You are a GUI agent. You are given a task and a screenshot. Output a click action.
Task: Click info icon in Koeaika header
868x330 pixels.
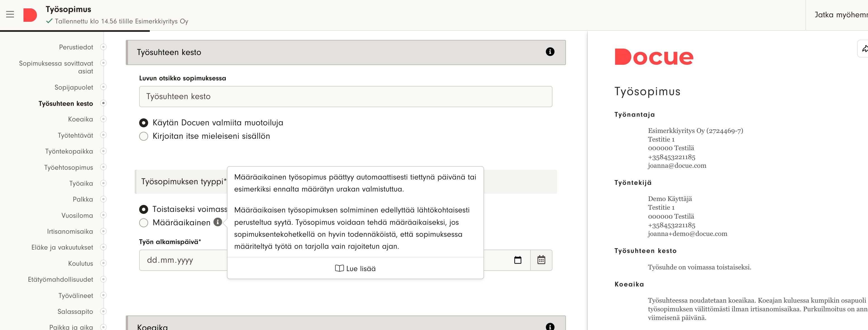click(550, 326)
